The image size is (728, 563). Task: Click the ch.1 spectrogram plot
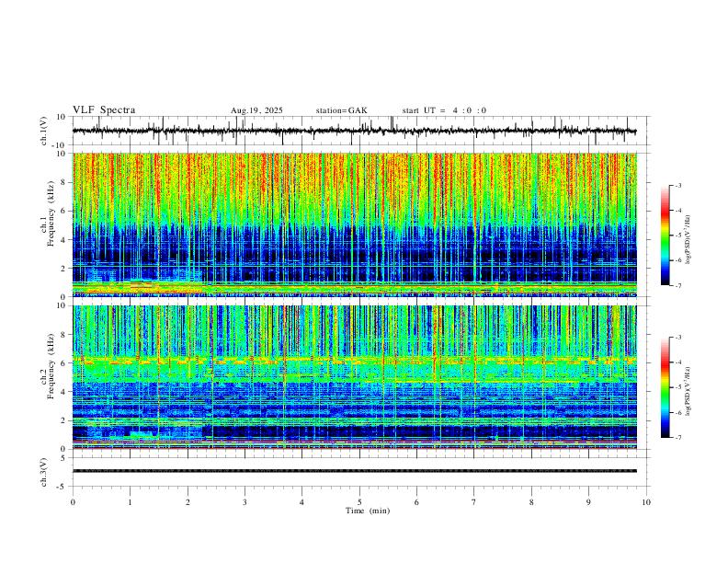point(354,224)
